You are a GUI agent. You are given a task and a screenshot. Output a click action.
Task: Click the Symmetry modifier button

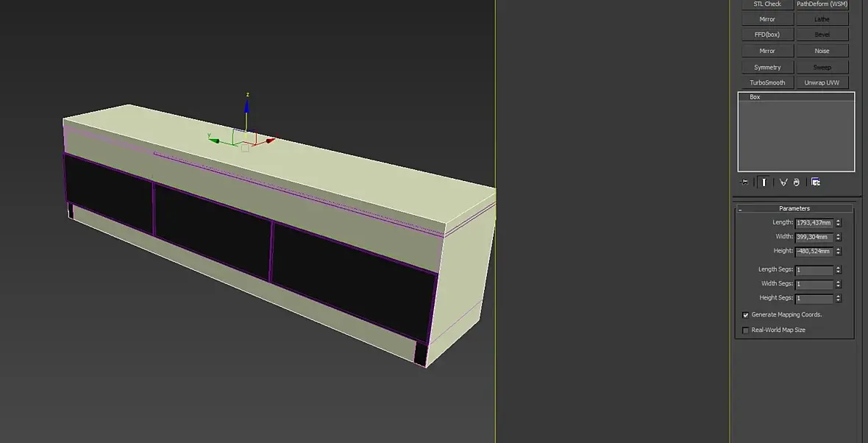pyautogui.click(x=767, y=68)
